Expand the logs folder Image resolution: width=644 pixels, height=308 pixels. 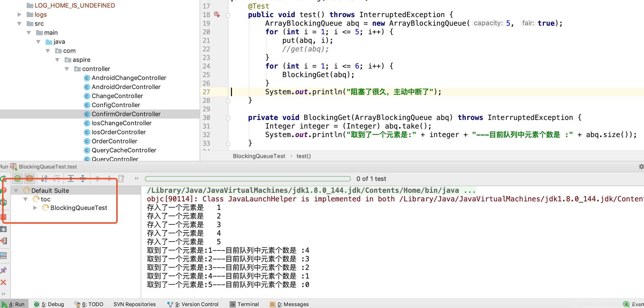[19, 15]
